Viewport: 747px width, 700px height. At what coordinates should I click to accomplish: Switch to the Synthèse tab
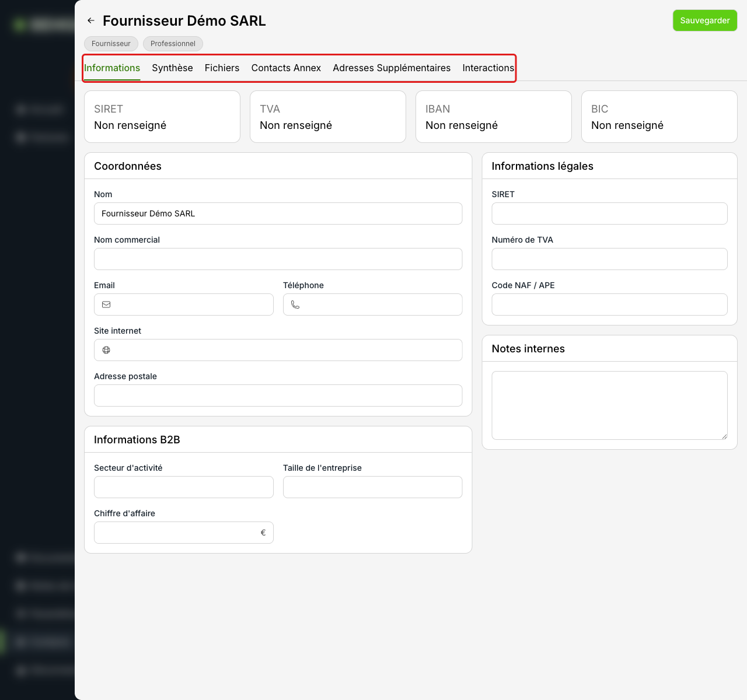(x=172, y=68)
